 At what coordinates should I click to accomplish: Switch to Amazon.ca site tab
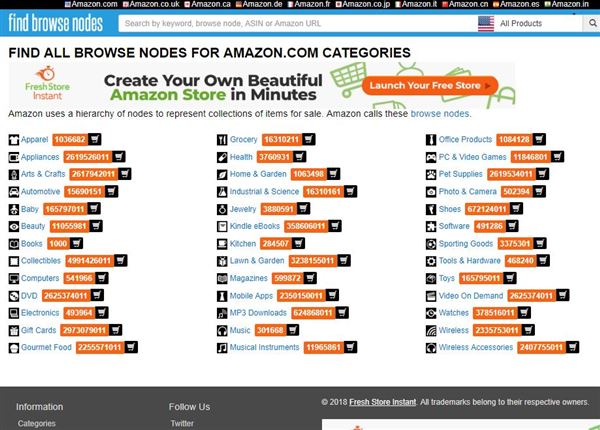pyautogui.click(x=207, y=4)
